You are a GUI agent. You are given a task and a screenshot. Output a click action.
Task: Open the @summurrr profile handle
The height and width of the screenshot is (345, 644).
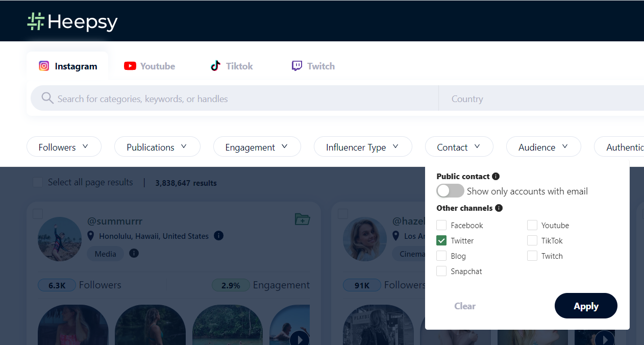[x=115, y=221]
